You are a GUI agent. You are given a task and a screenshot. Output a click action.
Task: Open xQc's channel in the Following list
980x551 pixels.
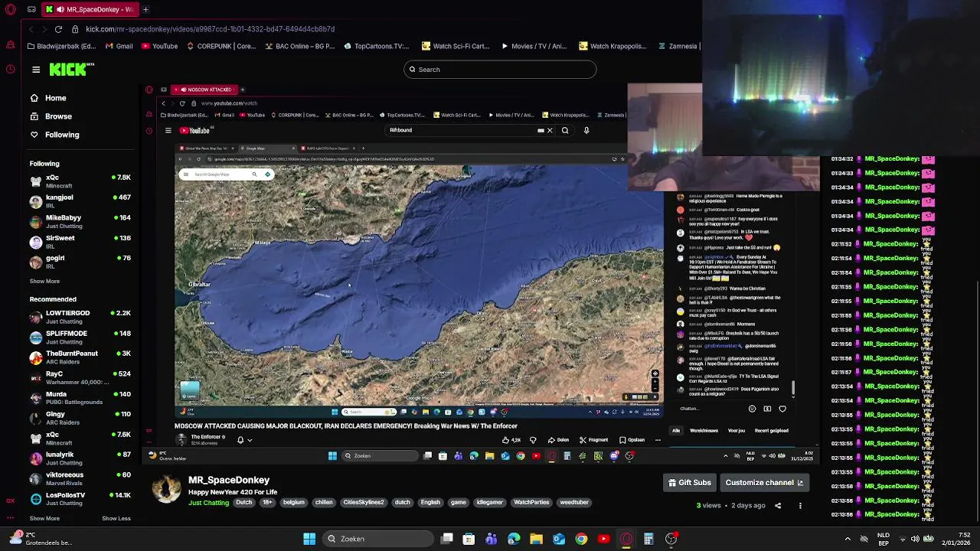(x=80, y=181)
